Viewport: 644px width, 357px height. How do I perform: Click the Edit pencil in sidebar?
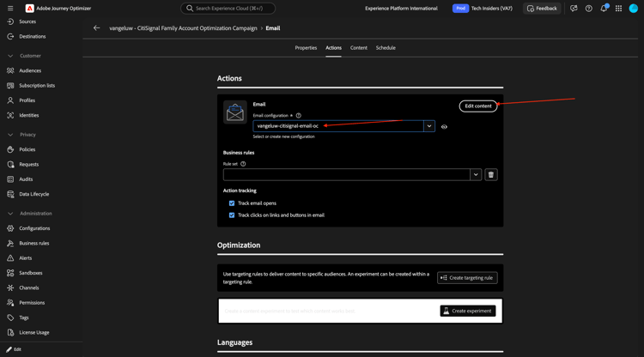tap(9, 349)
